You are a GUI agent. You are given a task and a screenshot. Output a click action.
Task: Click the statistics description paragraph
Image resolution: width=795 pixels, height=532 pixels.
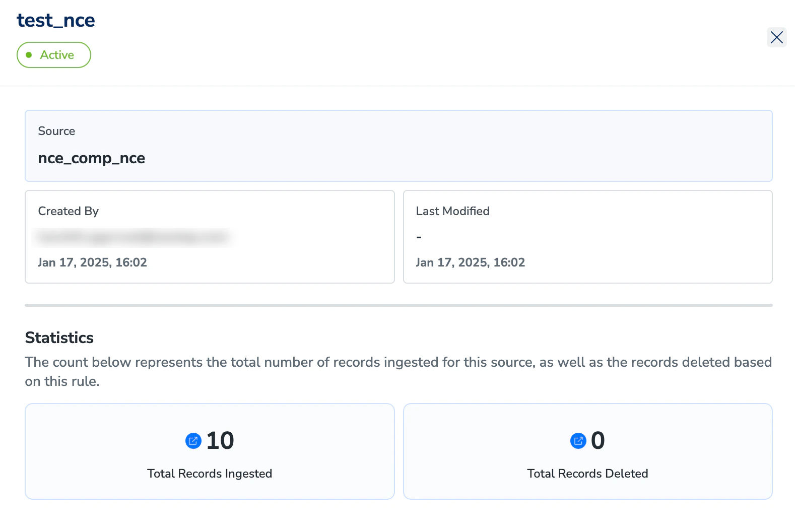click(399, 371)
